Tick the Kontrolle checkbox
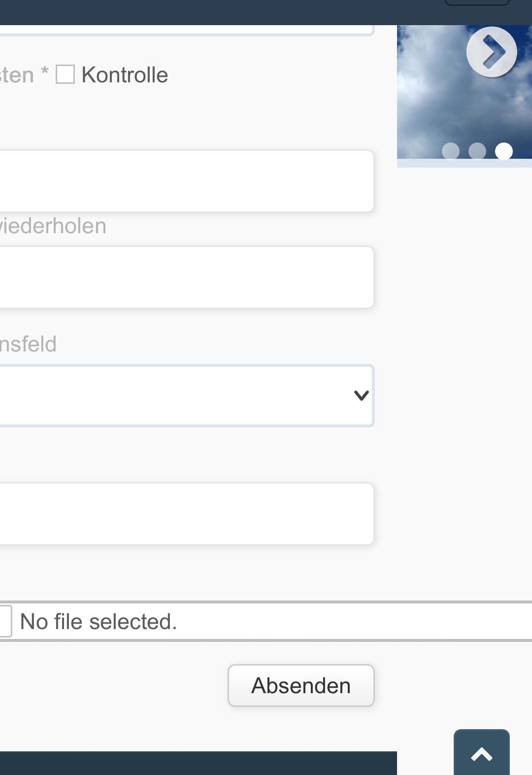This screenshot has width=532, height=775. (x=65, y=74)
